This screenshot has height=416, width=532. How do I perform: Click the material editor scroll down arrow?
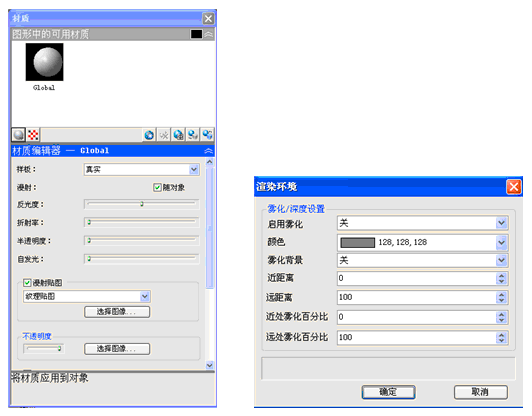point(210,365)
